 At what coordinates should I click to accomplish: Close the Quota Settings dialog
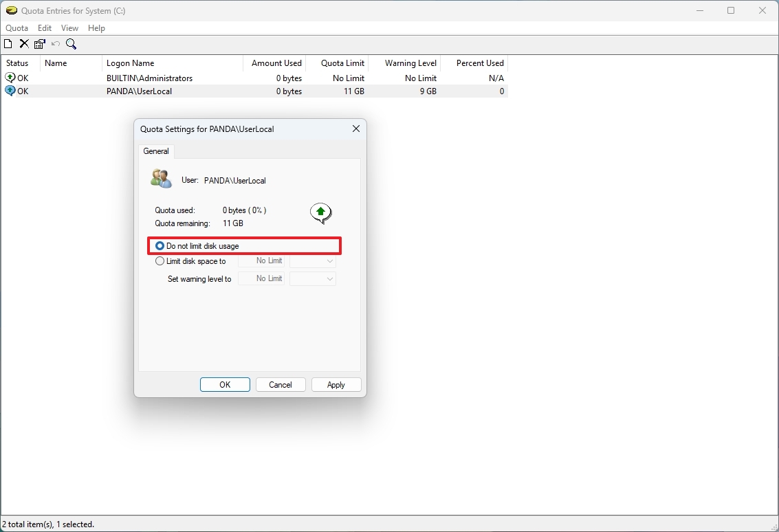(355, 129)
